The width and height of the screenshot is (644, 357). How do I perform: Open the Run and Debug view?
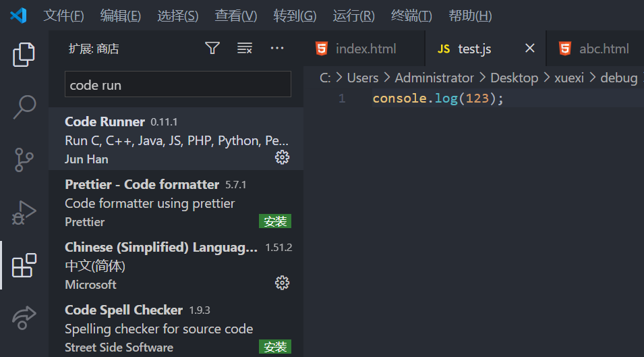[x=24, y=213]
